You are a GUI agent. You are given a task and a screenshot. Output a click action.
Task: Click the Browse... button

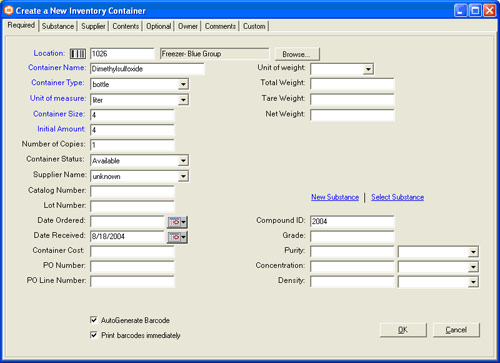pyautogui.click(x=297, y=54)
